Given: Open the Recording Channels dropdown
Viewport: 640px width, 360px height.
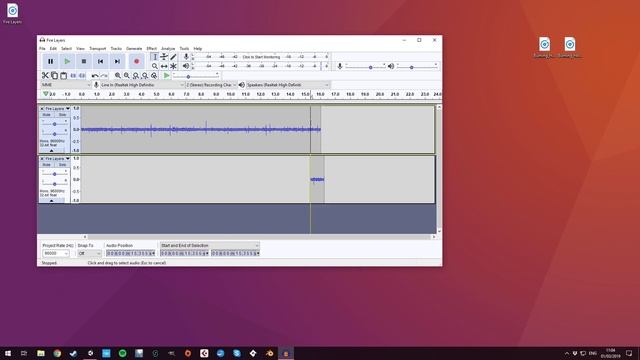Looking at the screenshot, I should [x=211, y=85].
